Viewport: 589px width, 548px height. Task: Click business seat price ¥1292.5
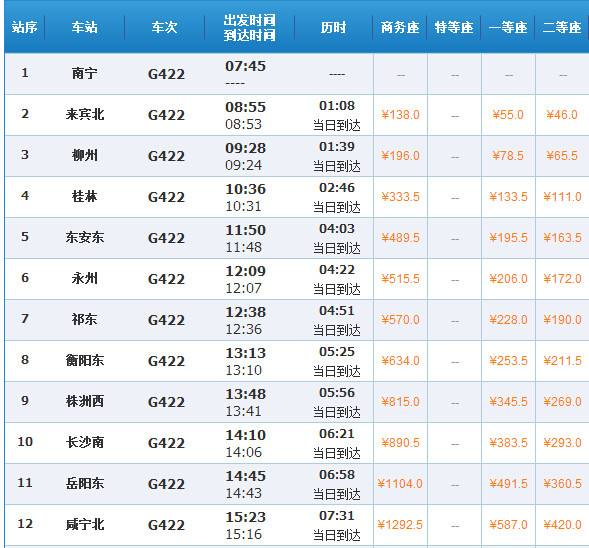pos(400,524)
